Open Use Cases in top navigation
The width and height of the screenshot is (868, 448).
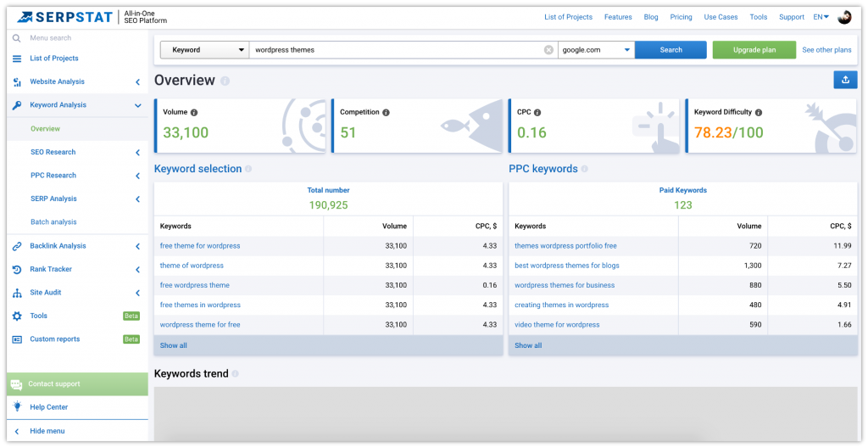coord(721,17)
